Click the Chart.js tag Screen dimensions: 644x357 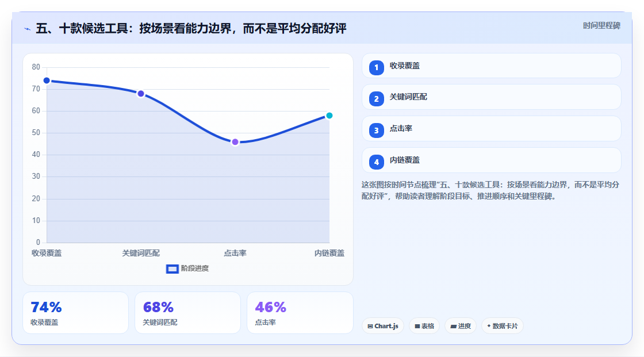[x=383, y=326]
